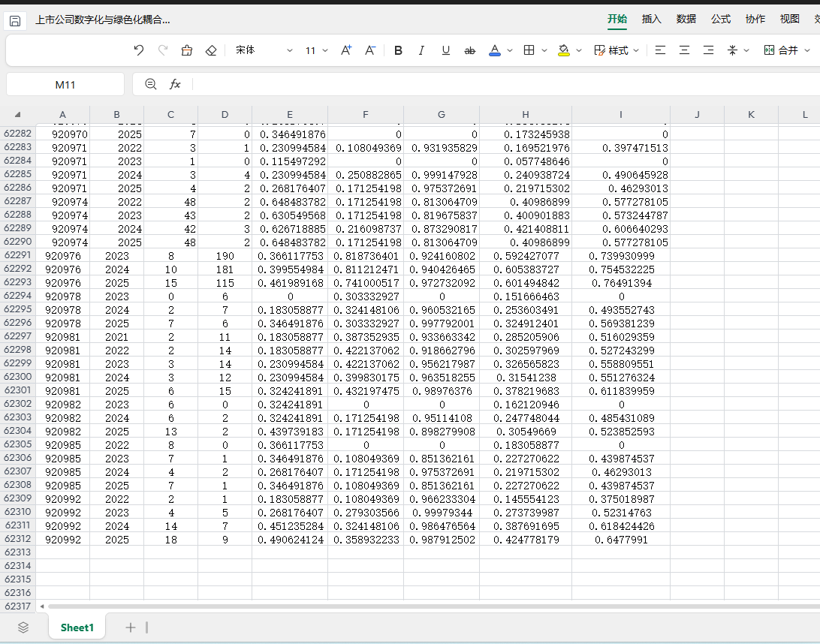Open the font color dropdown arrow

click(510, 51)
